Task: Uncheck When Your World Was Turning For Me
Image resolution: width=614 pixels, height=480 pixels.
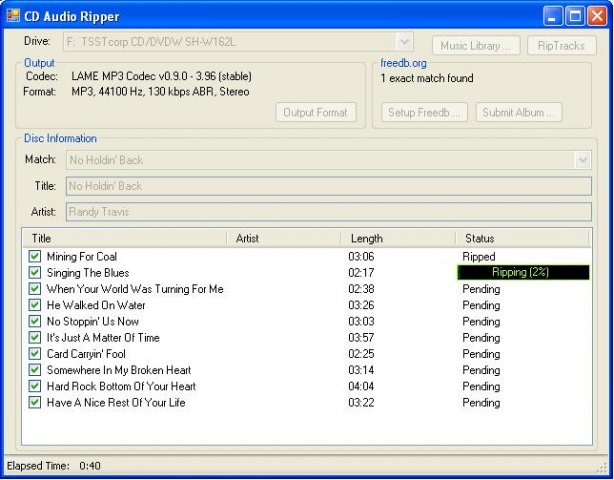Action: (34, 289)
